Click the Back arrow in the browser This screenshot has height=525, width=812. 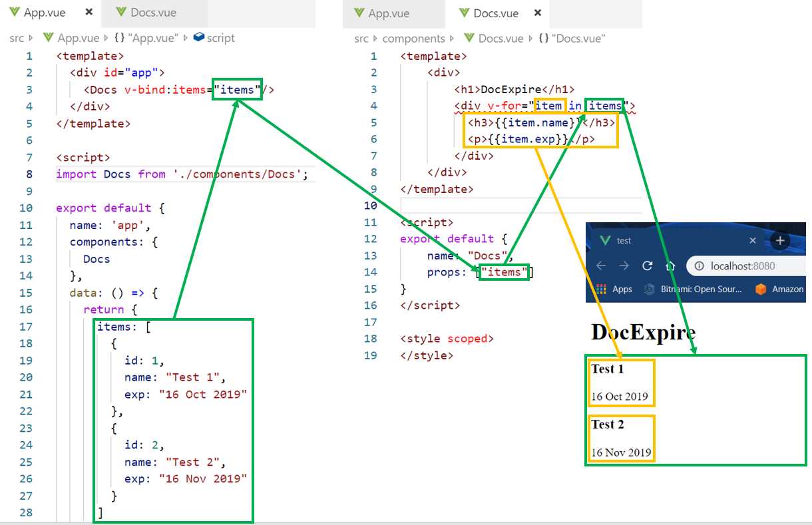[x=602, y=265]
